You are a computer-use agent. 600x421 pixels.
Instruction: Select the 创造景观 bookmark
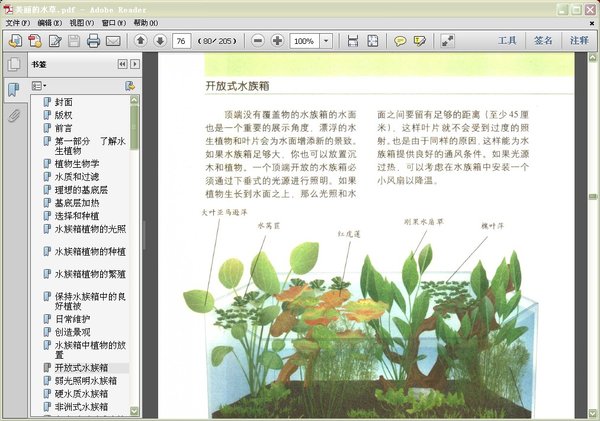[x=72, y=332]
